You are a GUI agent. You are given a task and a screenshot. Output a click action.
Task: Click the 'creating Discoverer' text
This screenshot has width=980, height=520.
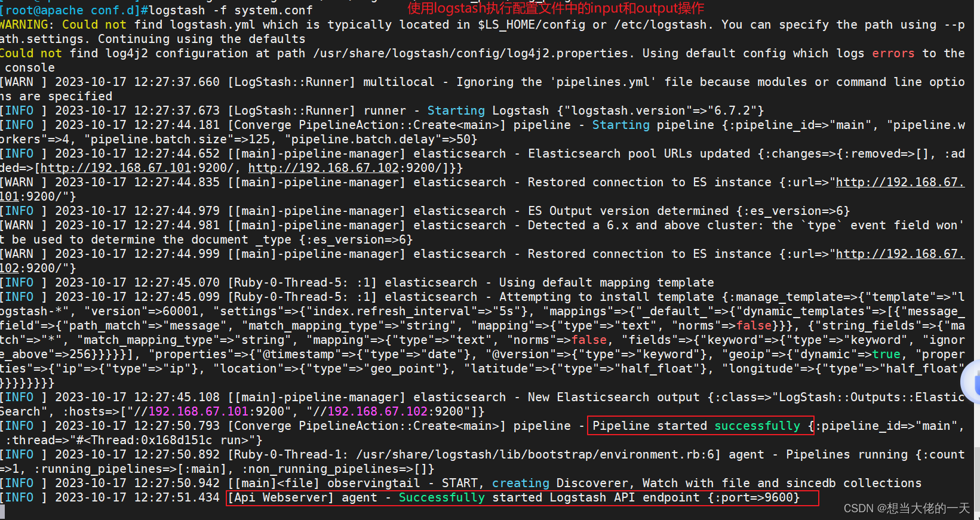(560, 483)
